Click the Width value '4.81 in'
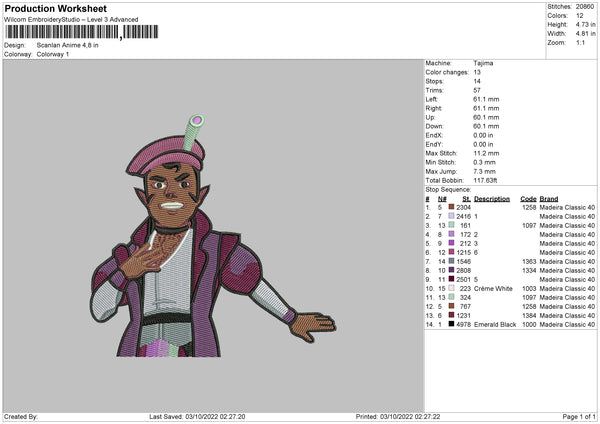Viewport: 600px width, 424px height. coord(585,34)
